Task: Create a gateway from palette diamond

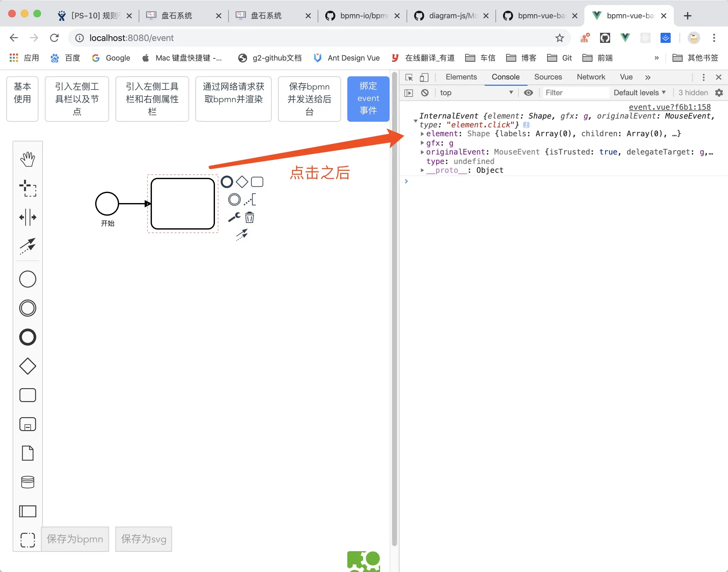Action: pyautogui.click(x=27, y=366)
